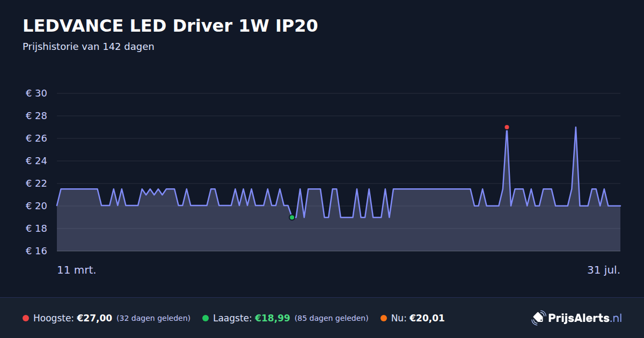Select the title LEDVANCE LED Driver 1W IP20
The height and width of the screenshot is (338, 644).
click(x=170, y=25)
